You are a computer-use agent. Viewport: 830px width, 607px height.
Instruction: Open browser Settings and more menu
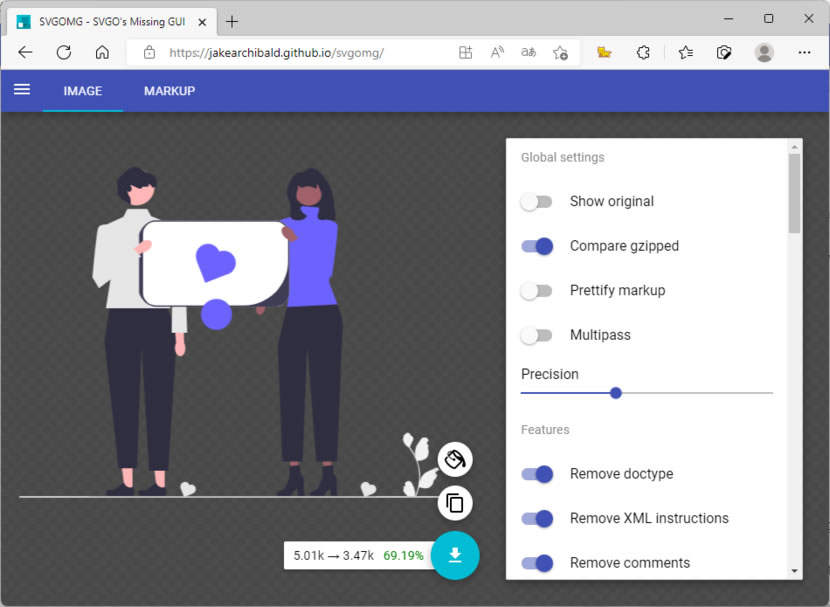tap(804, 53)
